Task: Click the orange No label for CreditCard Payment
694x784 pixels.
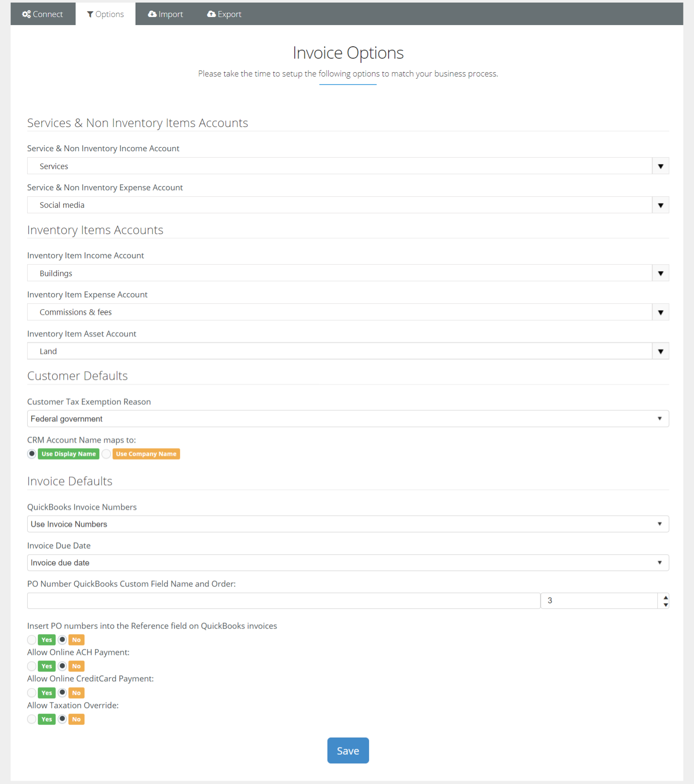Action: click(x=76, y=693)
